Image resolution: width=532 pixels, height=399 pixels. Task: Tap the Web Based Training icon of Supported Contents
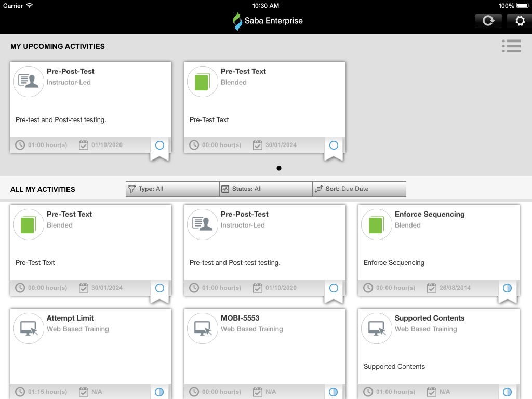tap(377, 328)
